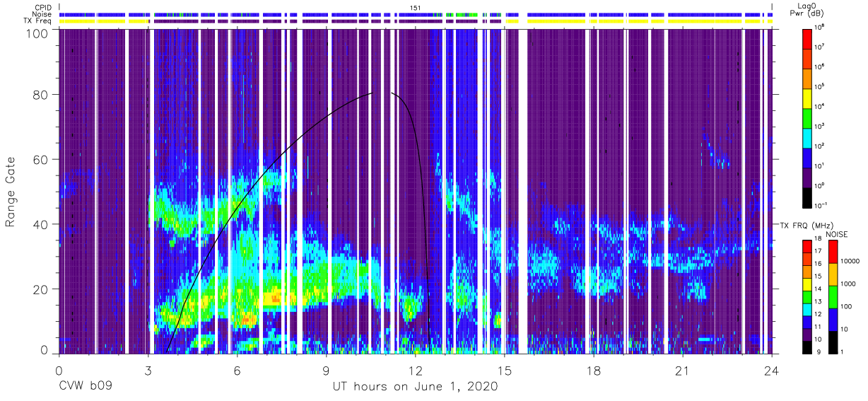The image size is (868, 401).
Task: Click the '6' tick label on the time axis
Action: [237, 371]
